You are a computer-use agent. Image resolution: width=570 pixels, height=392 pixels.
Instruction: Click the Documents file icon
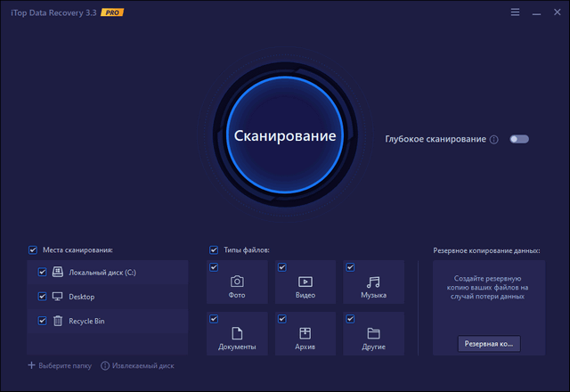pos(237,333)
